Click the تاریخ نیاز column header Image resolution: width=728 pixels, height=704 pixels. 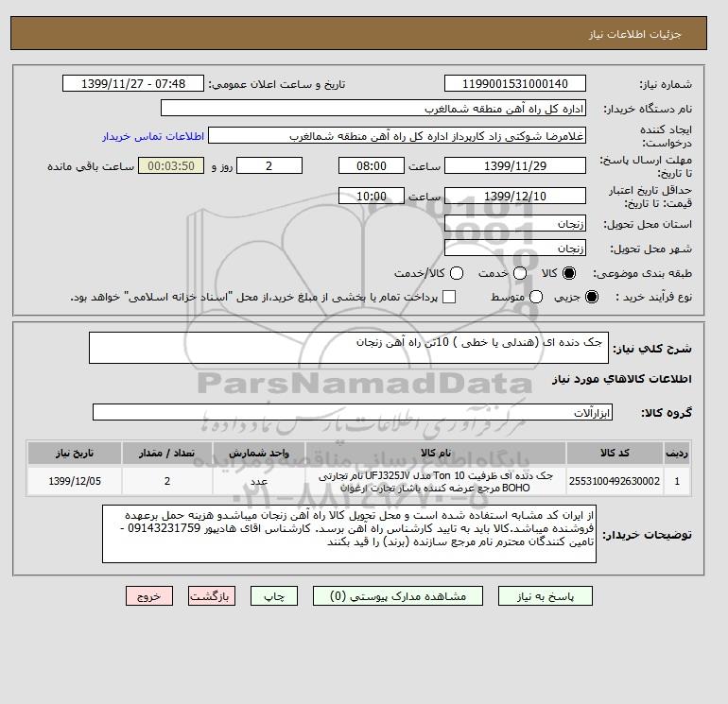point(75,454)
